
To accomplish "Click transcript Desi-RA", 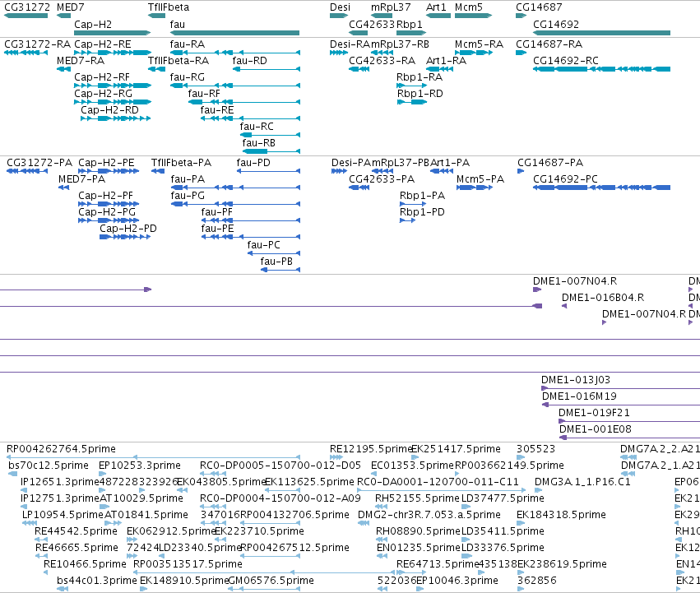I will click(x=350, y=44).
